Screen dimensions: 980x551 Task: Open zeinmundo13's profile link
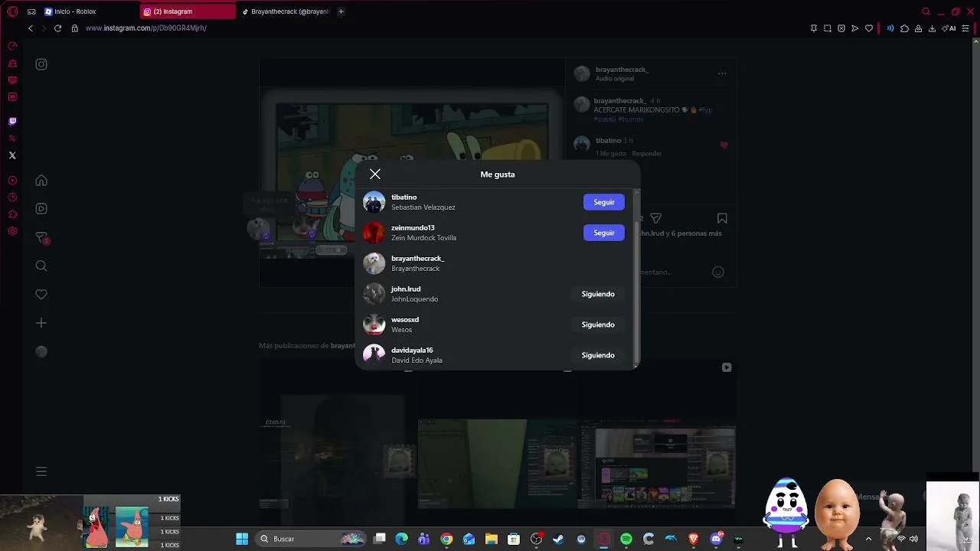(413, 228)
